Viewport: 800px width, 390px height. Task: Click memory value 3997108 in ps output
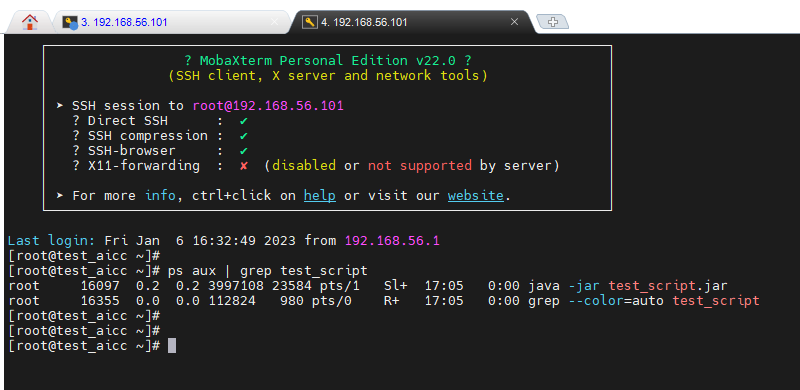pos(236,286)
